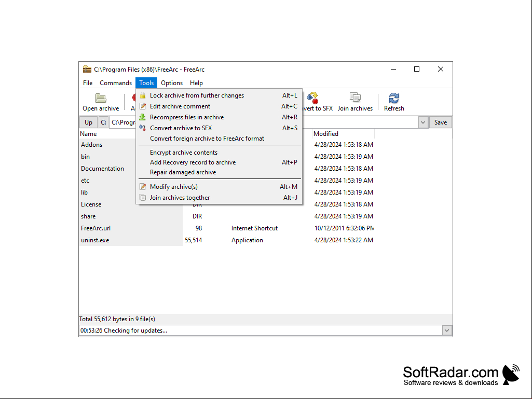Click the FreeArc title bar app icon

coord(87,69)
